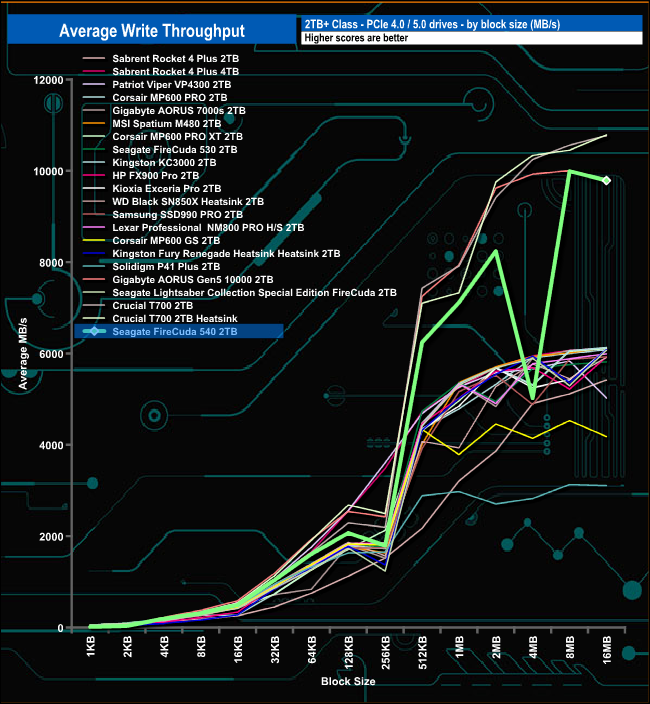Click the 12000 y-axis value
Screen dimensions: 650x704
(48, 80)
